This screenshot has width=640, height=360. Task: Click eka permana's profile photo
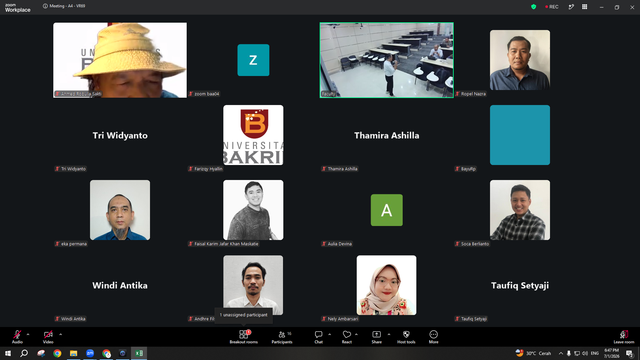coord(120,210)
